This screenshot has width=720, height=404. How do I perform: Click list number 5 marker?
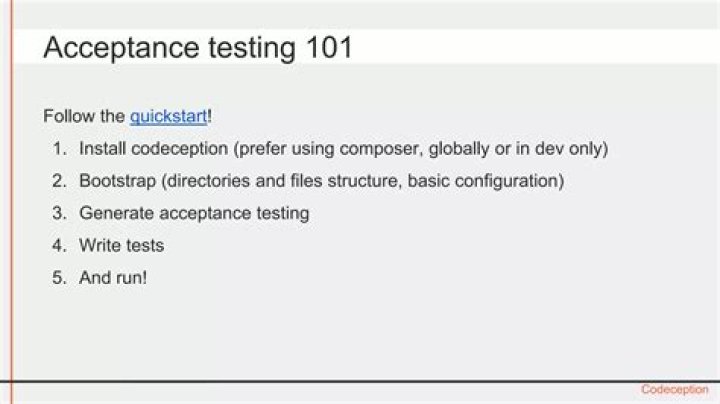coord(59,277)
